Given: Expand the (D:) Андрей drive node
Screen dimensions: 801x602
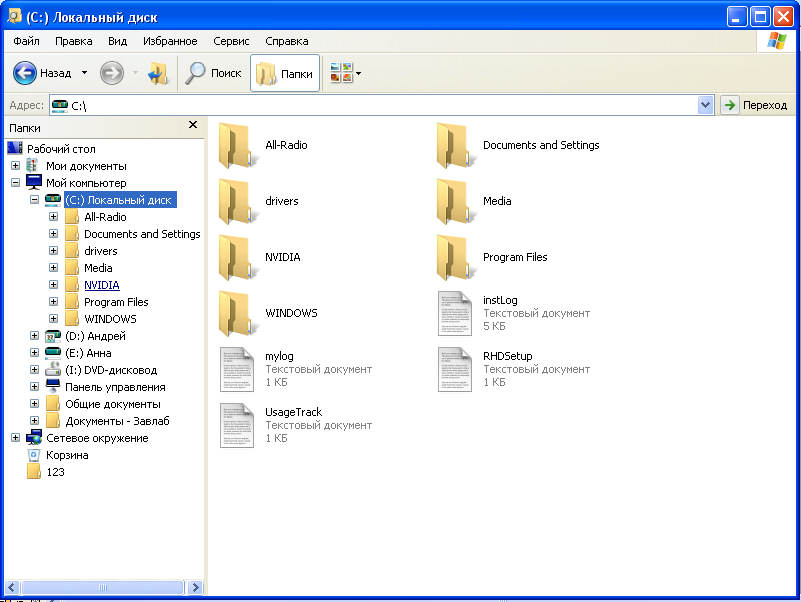Looking at the screenshot, I should [34, 335].
